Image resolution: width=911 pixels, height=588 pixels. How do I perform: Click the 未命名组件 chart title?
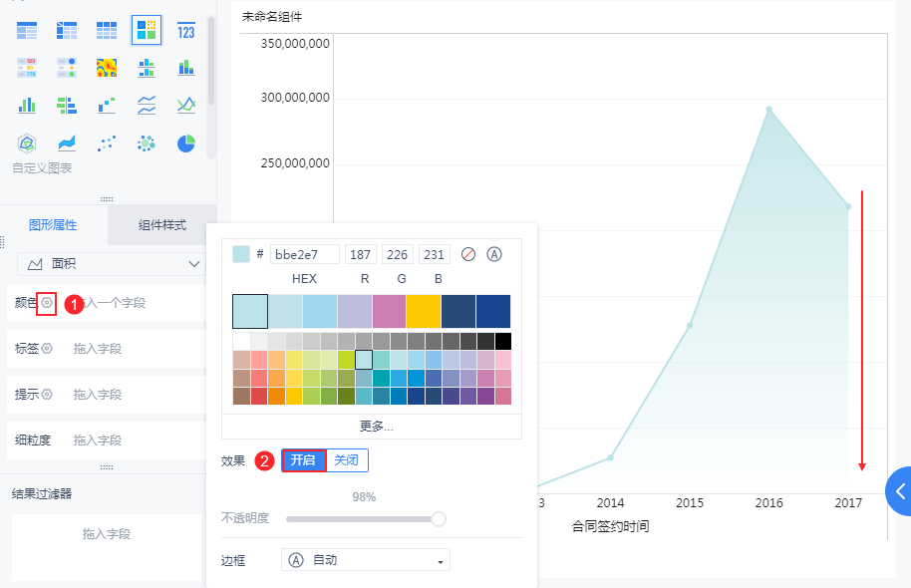(272, 17)
